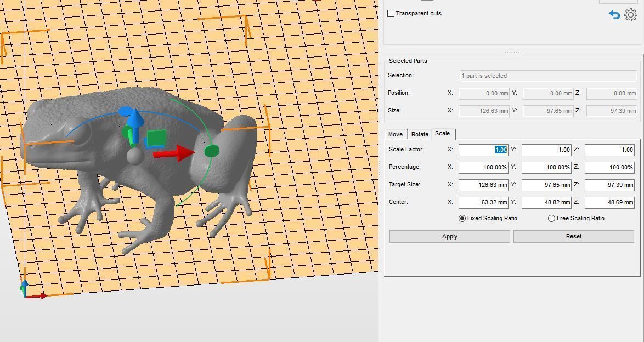Click the '1 part is selected' field
644x342 pixels.
point(549,76)
